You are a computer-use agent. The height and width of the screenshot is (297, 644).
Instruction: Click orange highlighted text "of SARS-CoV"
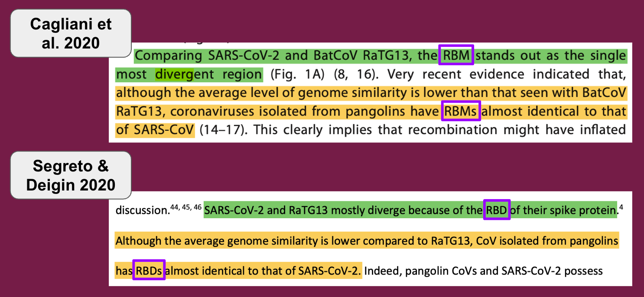(x=155, y=129)
